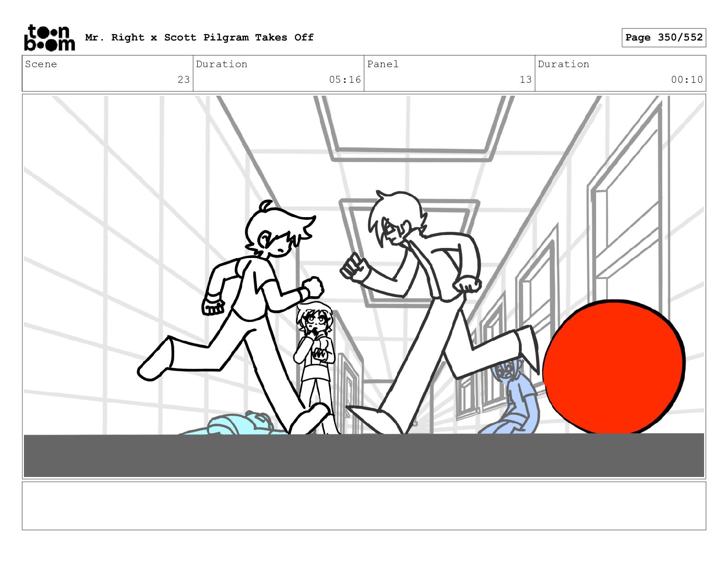Click the 'Panel' header label
This screenshot has width=728, height=563.
pos(383,64)
